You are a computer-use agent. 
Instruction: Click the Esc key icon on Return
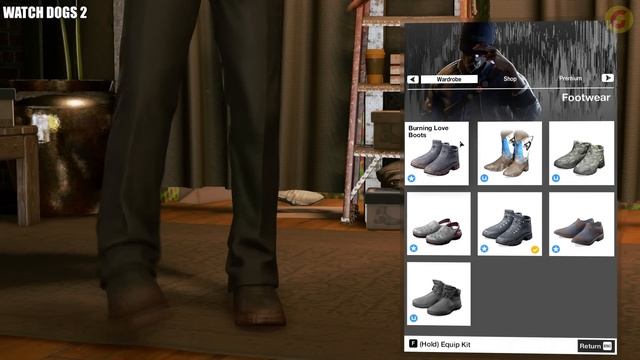tap(607, 346)
